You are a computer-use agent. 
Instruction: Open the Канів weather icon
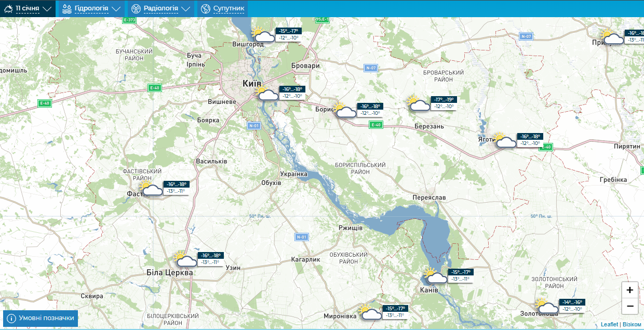[435, 276]
